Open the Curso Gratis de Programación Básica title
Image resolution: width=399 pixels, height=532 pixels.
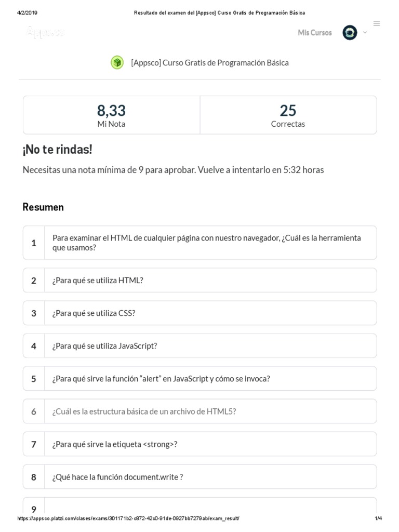point(210,63)
